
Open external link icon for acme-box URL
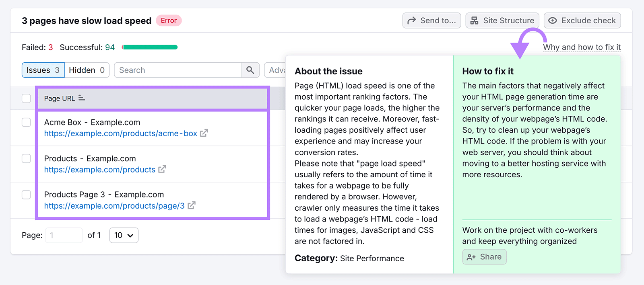pyautogui.click(x=204, y=133)
